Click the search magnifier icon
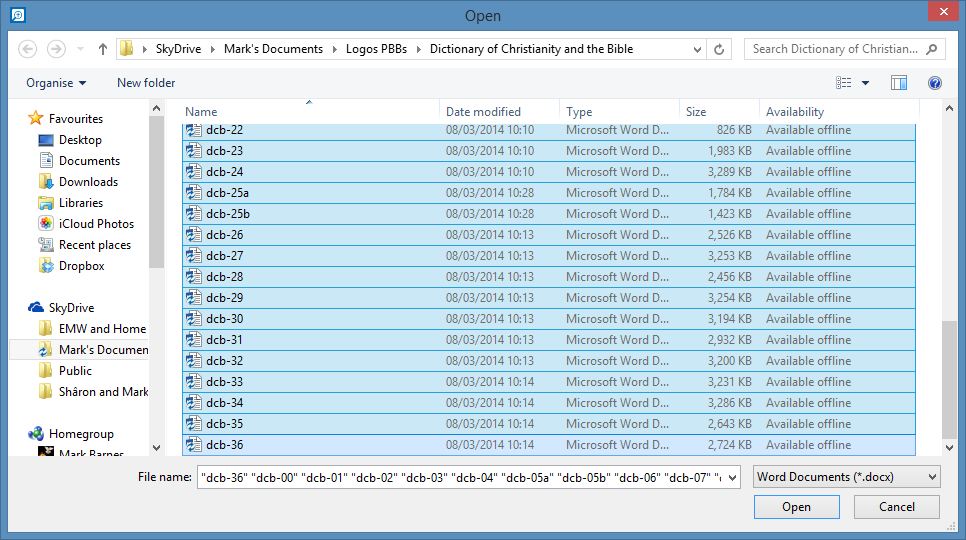This screenshot has height=540, width=966. click(932, 49)
